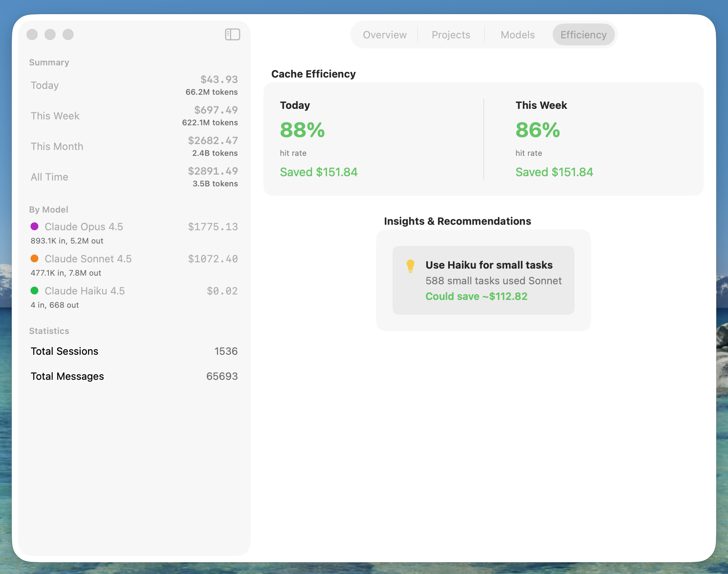Select the green Claude Haiku 4.5 dot
Screen dimensions: 728x574
pos(34,291)
